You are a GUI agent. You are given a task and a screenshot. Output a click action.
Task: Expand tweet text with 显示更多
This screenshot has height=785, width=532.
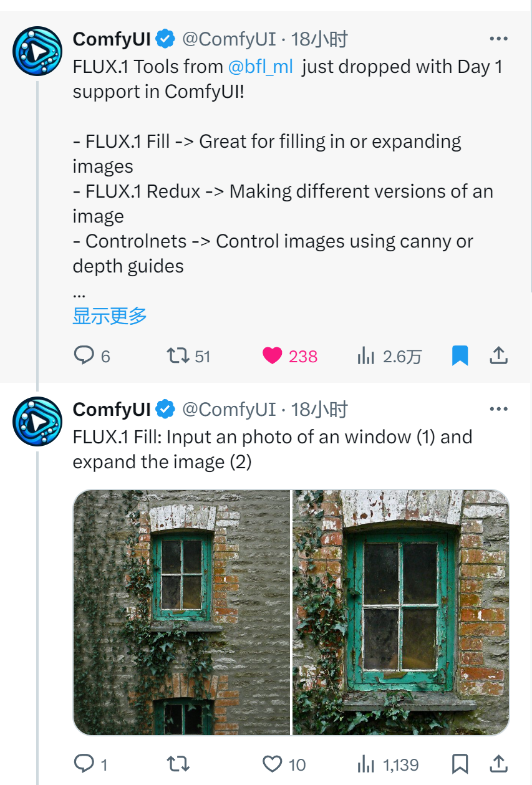(110, 315)
